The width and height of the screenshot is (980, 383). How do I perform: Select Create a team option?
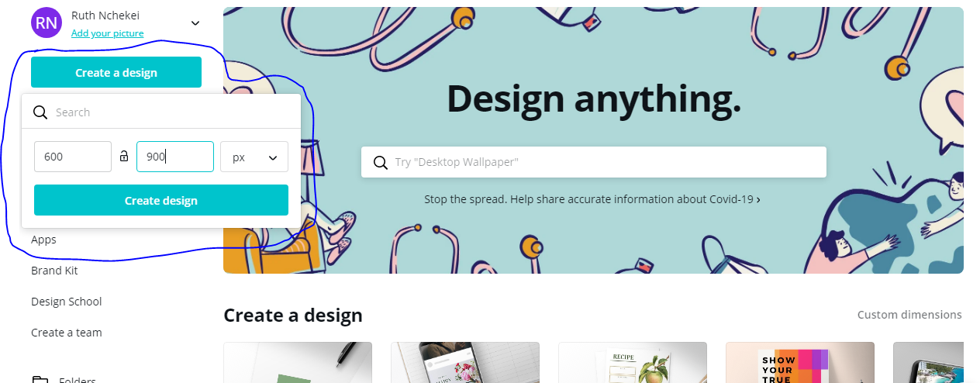click(67, 333)
